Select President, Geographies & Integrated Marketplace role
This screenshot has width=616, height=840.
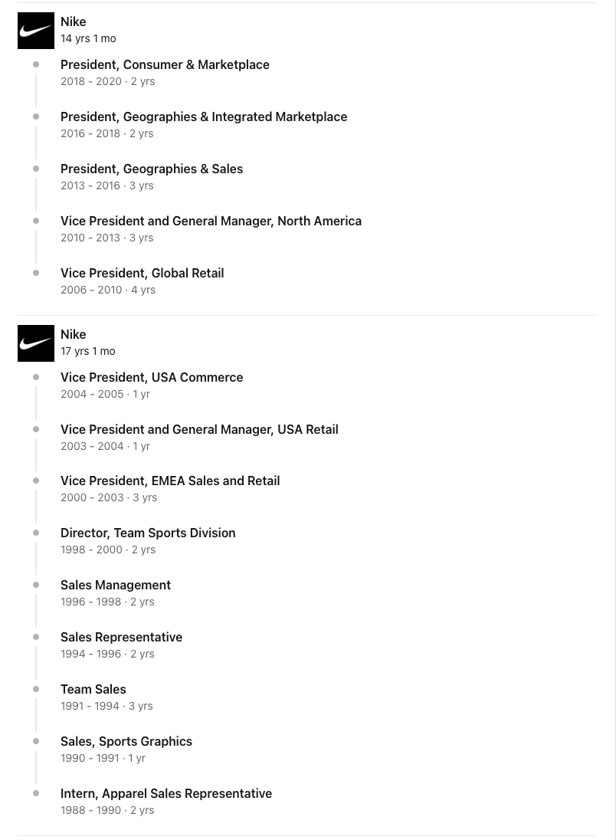[x=204, y=116]
